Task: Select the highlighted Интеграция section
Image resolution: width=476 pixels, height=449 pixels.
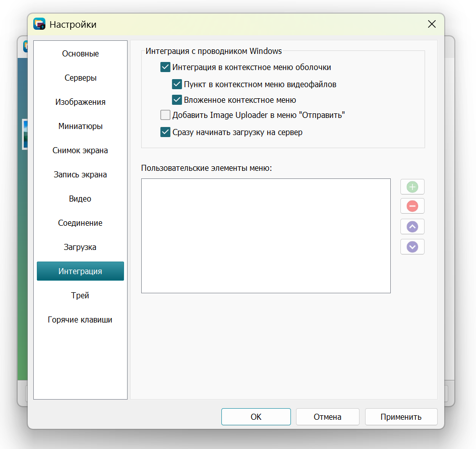Action: click(81, 271)
